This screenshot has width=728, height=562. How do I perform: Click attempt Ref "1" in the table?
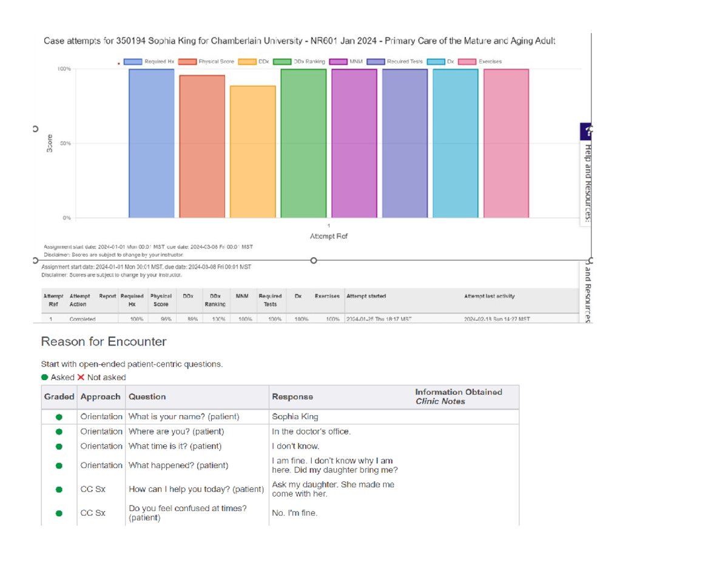50,319
